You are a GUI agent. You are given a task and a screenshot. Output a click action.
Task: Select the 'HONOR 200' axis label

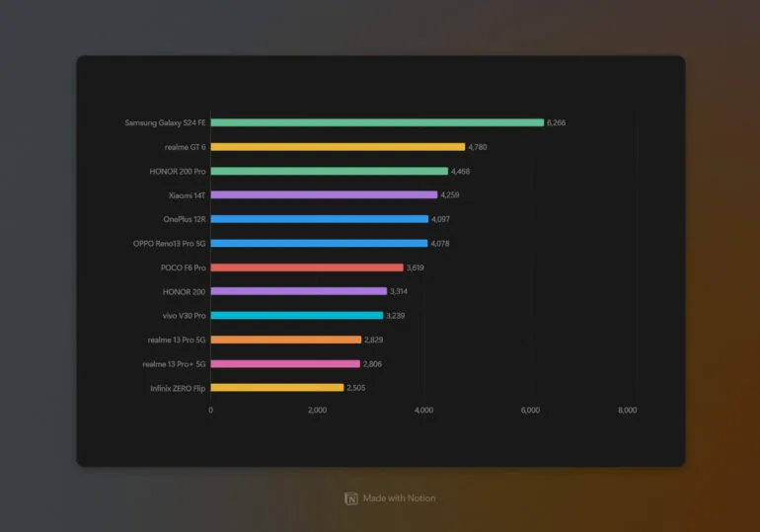[185, 292]
